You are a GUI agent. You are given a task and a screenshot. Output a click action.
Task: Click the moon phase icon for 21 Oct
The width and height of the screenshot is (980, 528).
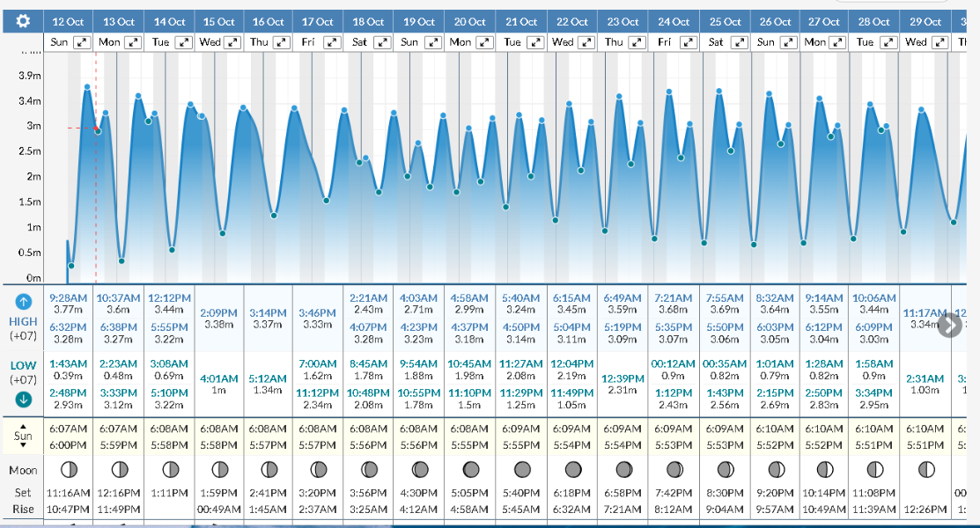tap(522, 470)
